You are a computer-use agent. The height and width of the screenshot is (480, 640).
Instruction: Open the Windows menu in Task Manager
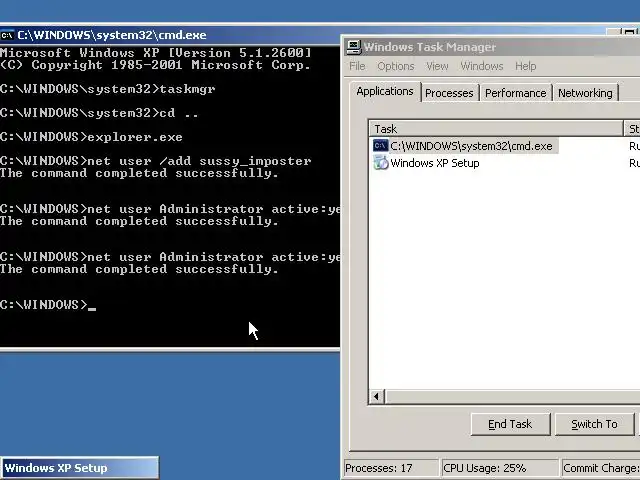482,66
